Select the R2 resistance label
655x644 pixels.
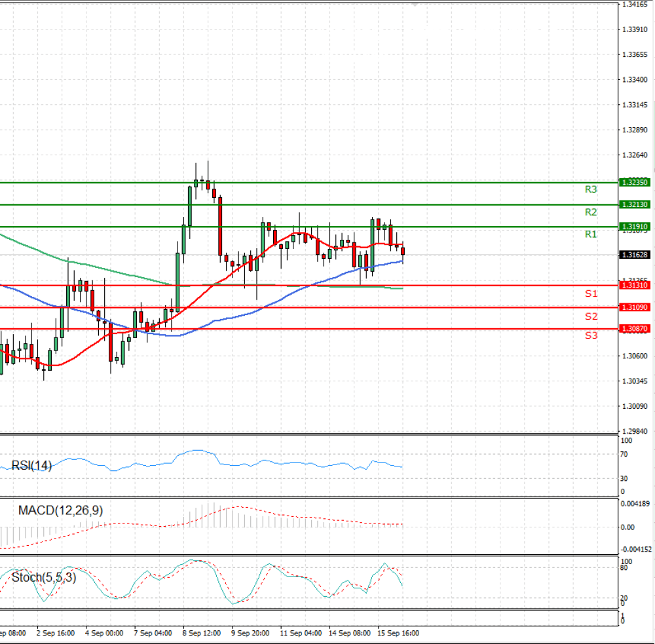[591, 212]
